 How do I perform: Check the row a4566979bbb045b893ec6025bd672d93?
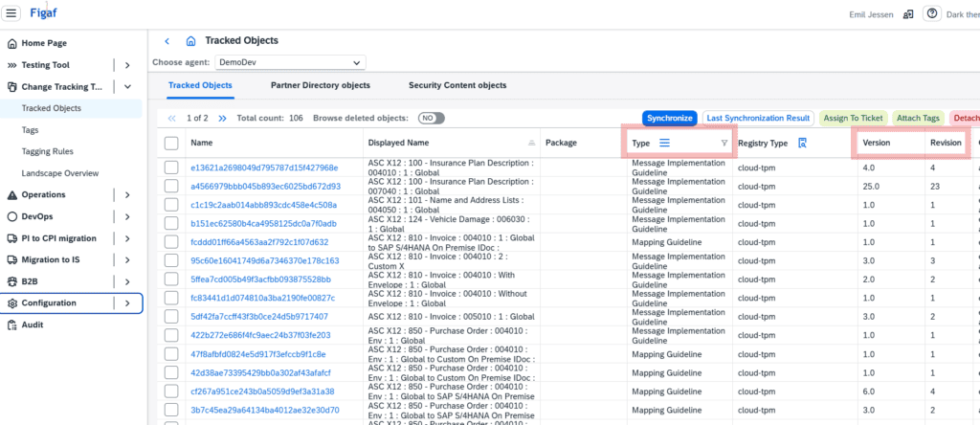coord(171,187)
